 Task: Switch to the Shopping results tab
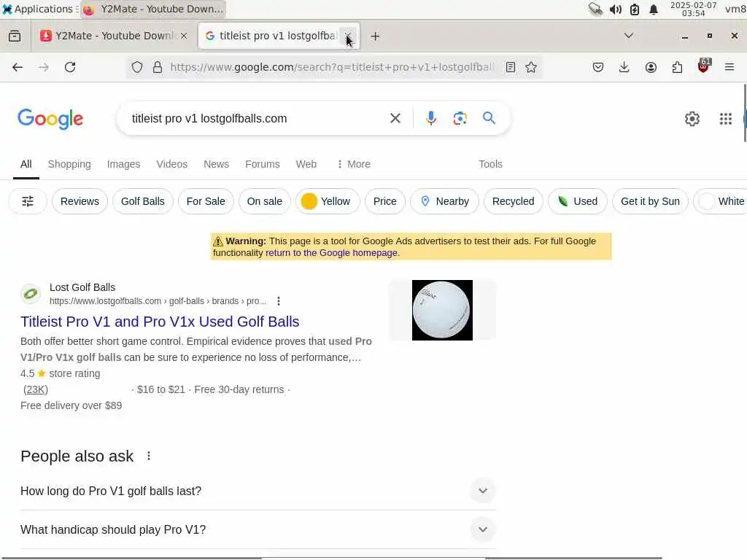(69, 164)
